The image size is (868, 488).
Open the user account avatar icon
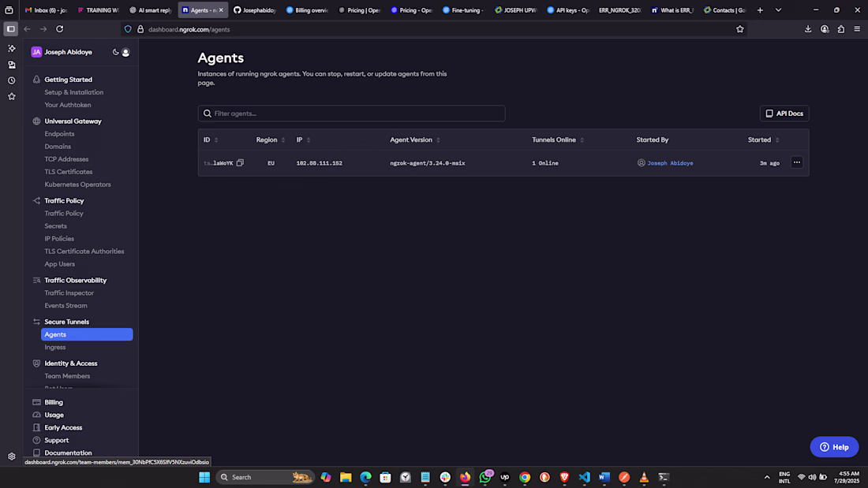(x=125, y=53)
